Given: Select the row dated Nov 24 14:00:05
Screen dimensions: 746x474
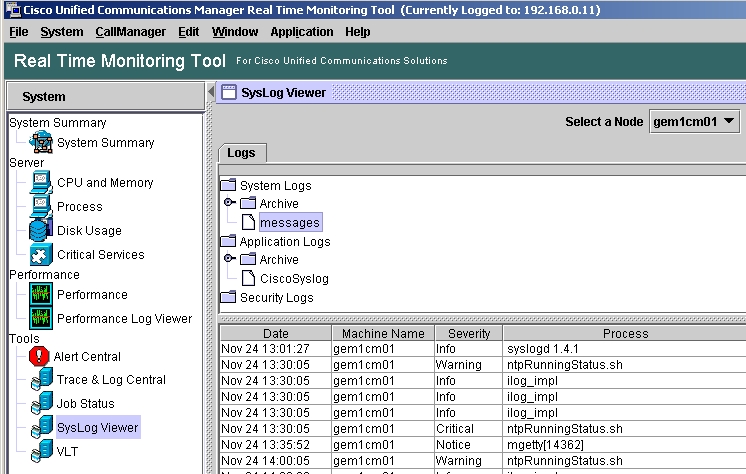Looking at the screenshot, I should [483, 461].
